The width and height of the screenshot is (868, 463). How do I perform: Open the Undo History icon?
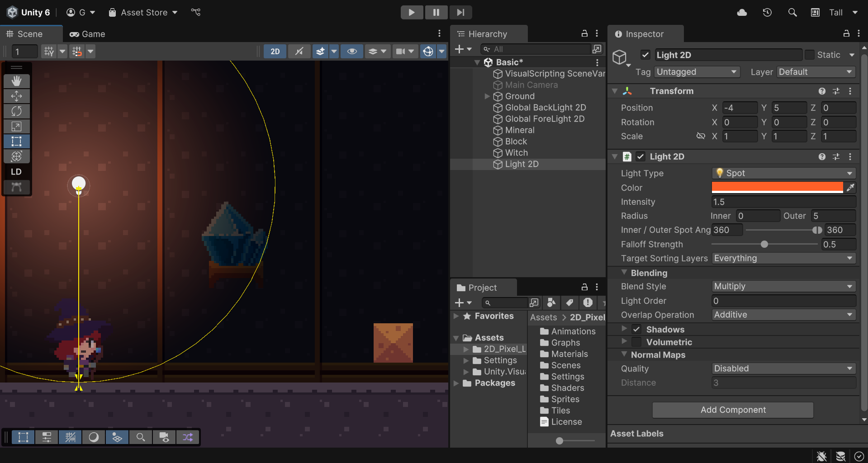click(x=767, y=13)
